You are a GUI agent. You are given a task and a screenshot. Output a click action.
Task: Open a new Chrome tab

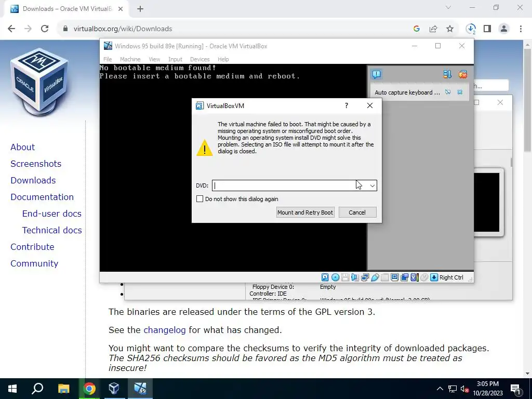140,9
